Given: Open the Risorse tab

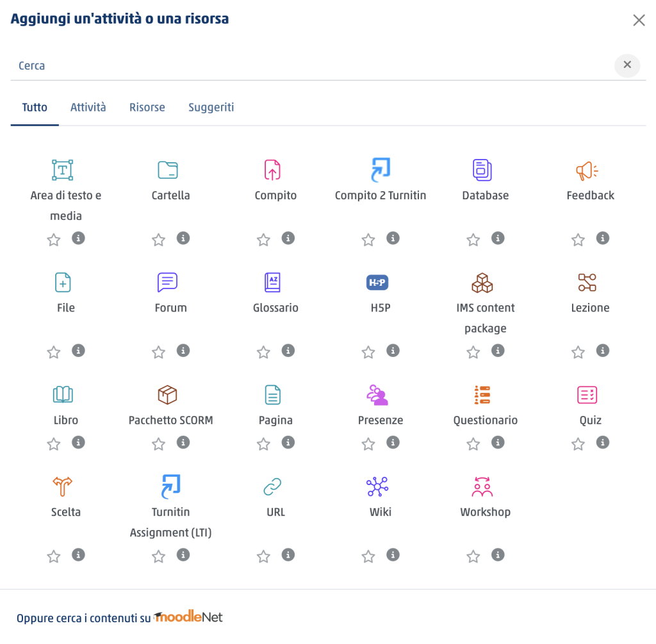Looking at the screenshot, I should pyautogui.click(x=147, y=108).
